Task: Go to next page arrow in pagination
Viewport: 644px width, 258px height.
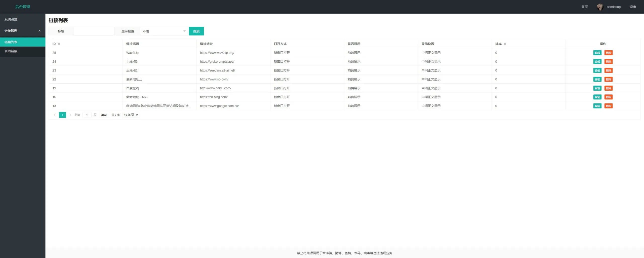Action: (70, 115)
